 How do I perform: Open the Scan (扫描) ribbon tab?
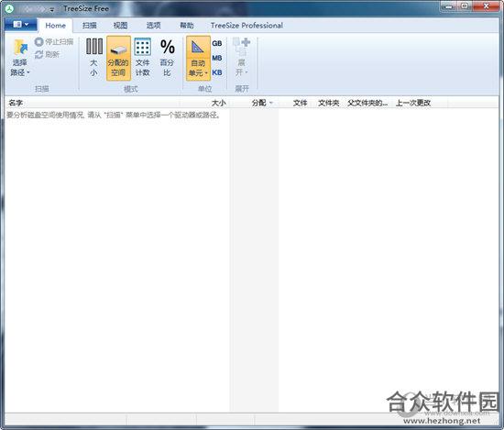pyautogui.click(x=90, y=26)
